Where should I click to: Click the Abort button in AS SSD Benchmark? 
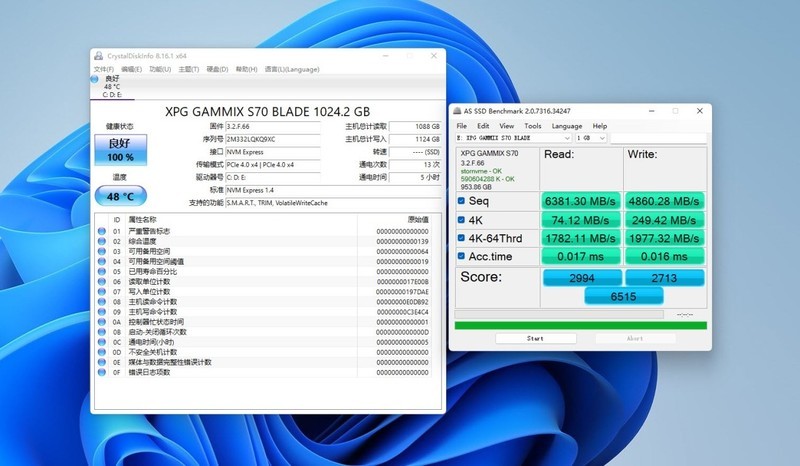635,338
